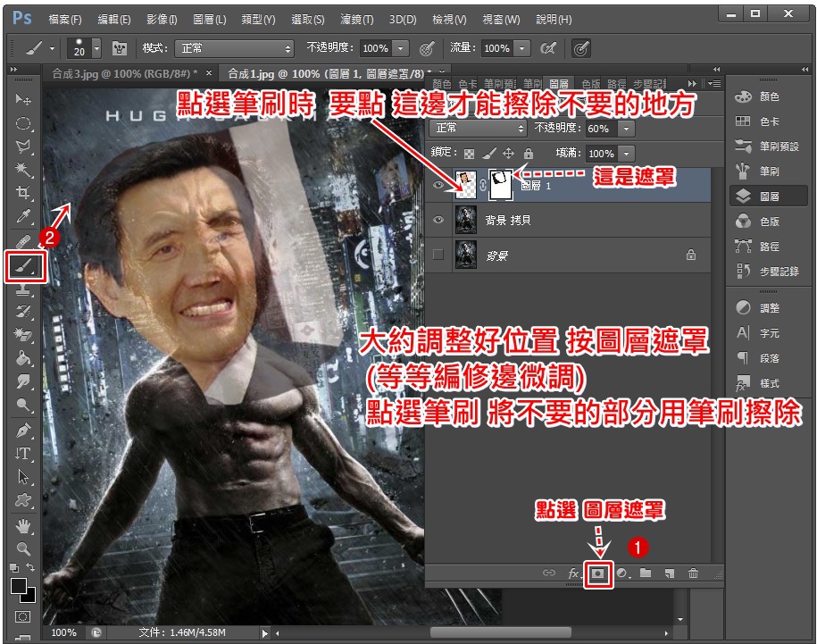Select the Pen tool
The height and width of the screenshot is (644, 817).
(x=23, y=431)
